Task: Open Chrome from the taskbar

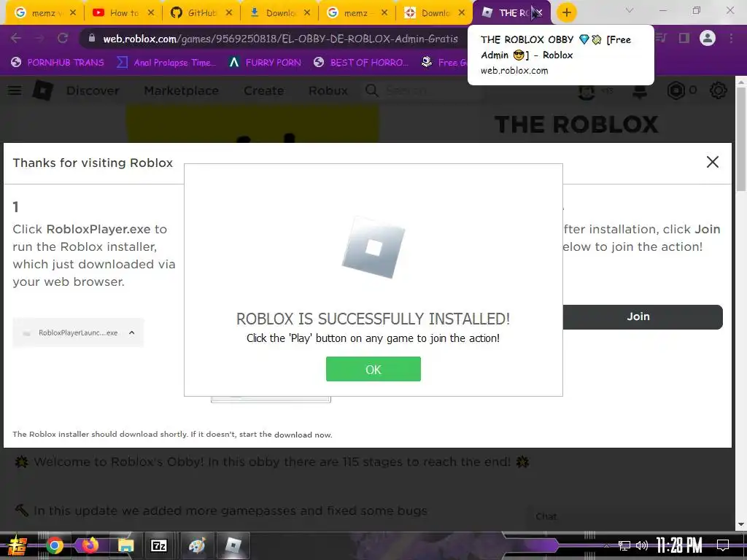Action: pos(55,545)
